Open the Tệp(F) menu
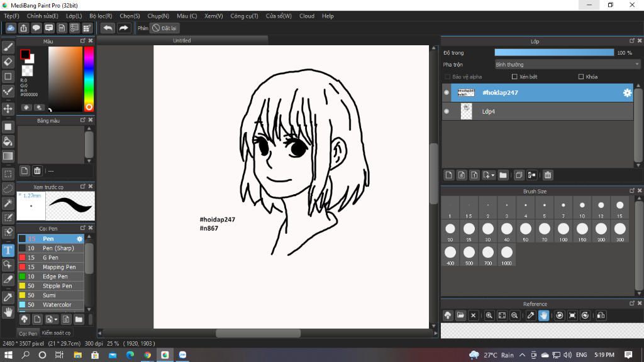The width and height of the screenshot is (644, 362). [11, 16]
